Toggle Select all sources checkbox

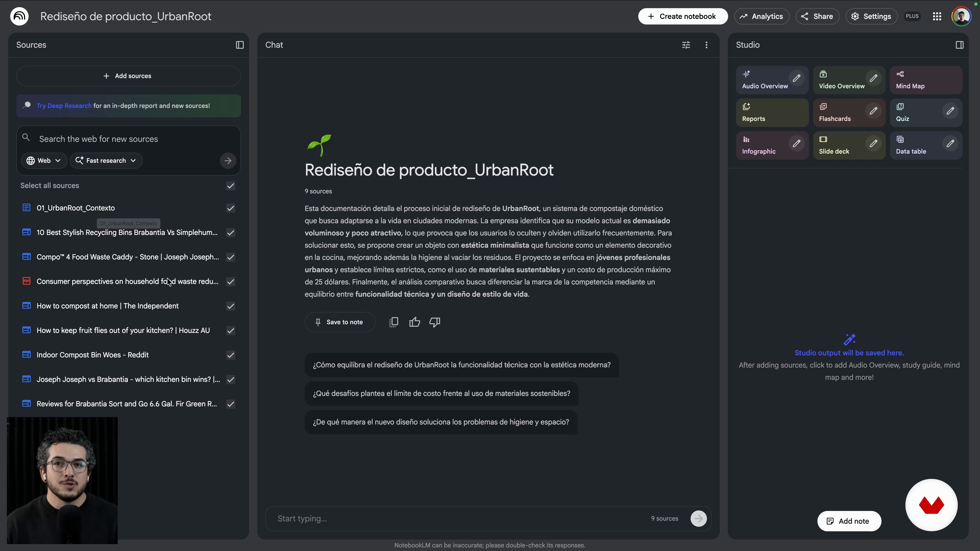pos(230,185)
